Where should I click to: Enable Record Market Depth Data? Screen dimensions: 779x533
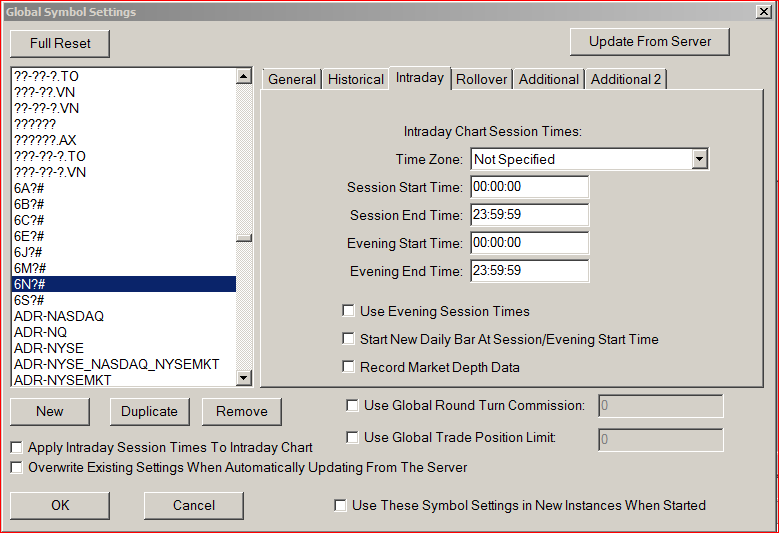[x=348, y=367]
